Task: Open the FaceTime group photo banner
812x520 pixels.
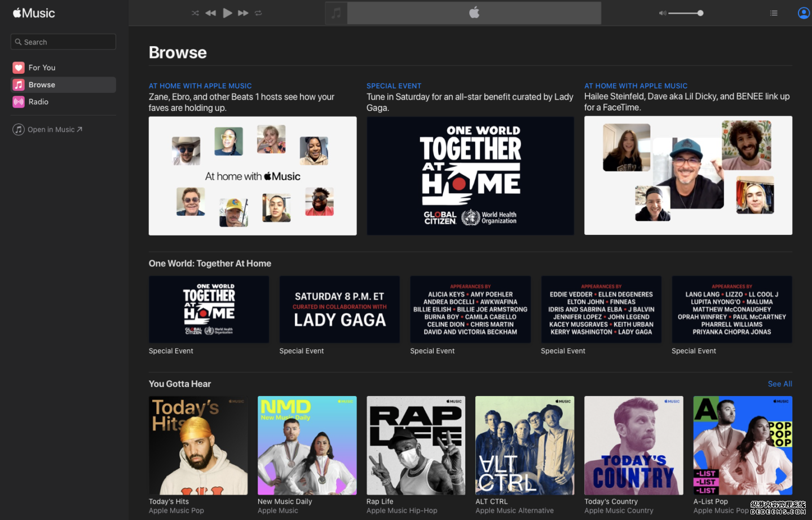Action: pos(688,175)
